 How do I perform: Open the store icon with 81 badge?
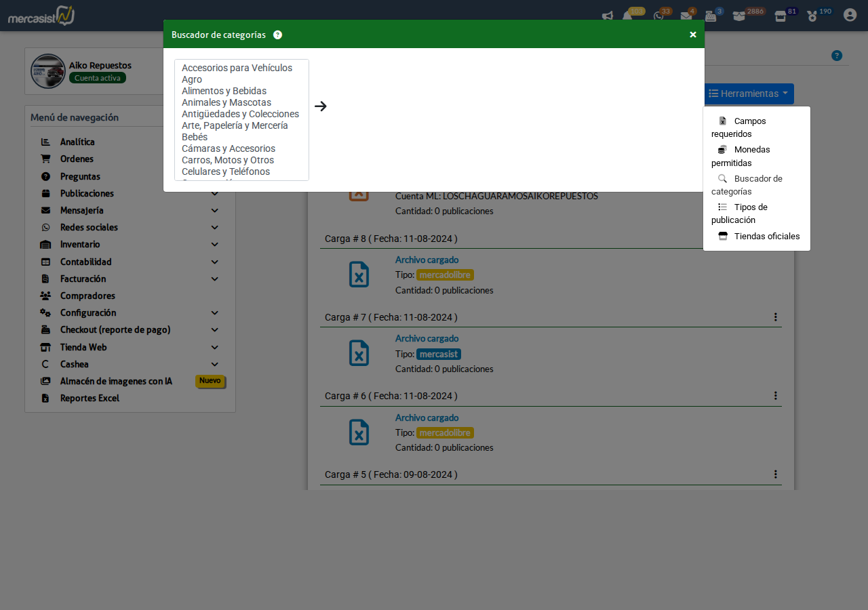pos(781,16)
